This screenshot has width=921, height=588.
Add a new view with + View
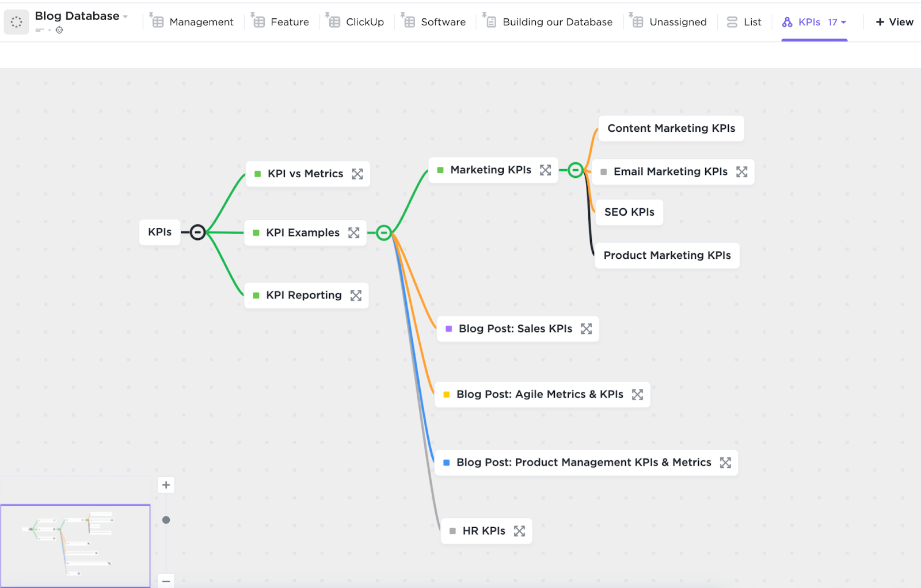895,22
